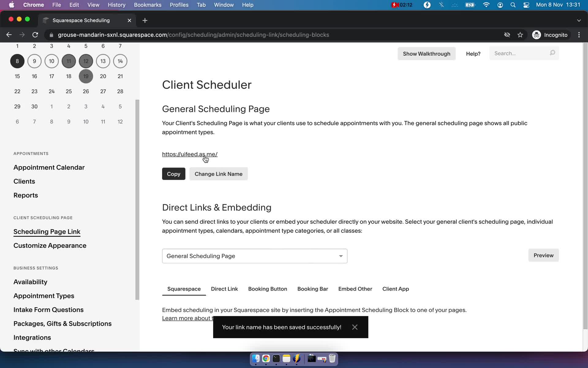Click the Learn more about link
This screenshot has height=368, width=588.
pos(187,318)
